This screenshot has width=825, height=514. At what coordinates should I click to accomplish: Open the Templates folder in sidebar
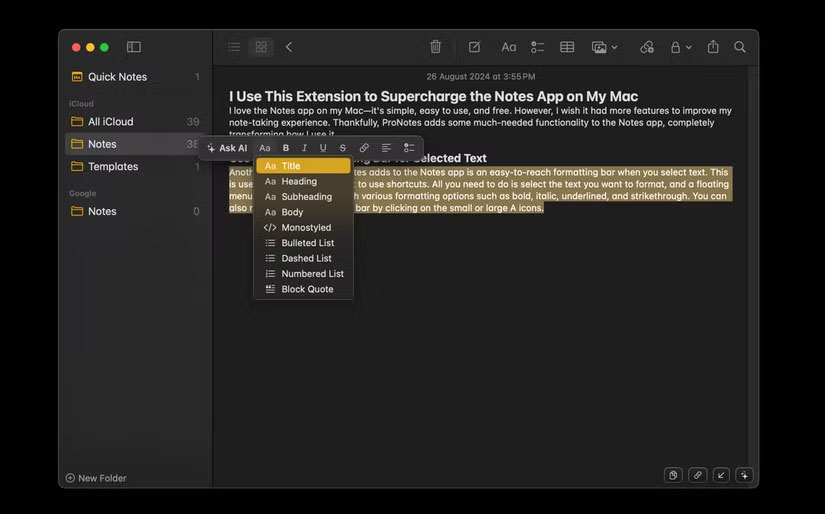tap(112, 167)
